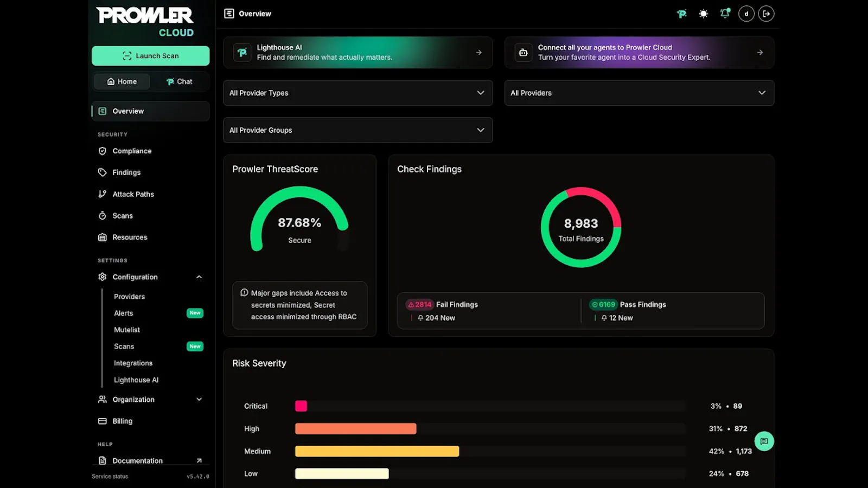Open All Provider Groups dropdown
Viewport: 868px width, 488px height.
(358, 130)
